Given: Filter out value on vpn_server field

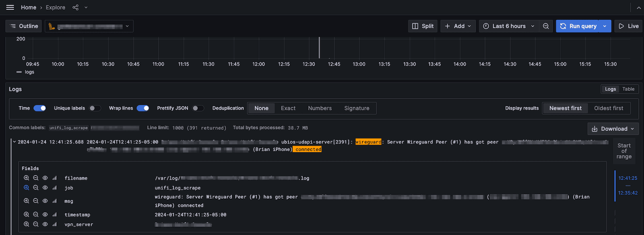Looking at the screenshot, I should tap(36, 224).
